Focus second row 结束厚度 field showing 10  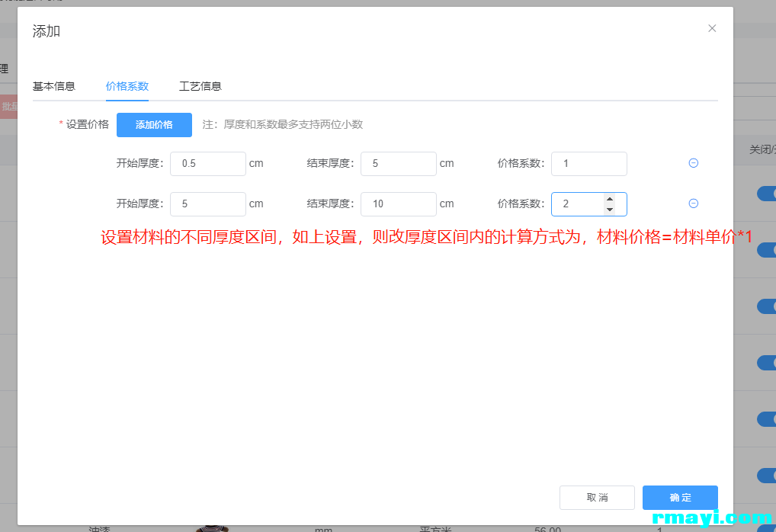(398, 204)
